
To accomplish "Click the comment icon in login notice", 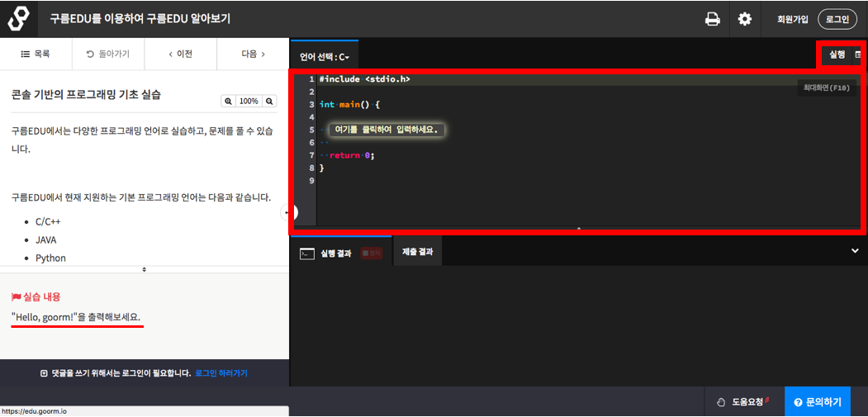I will point(44,374).
